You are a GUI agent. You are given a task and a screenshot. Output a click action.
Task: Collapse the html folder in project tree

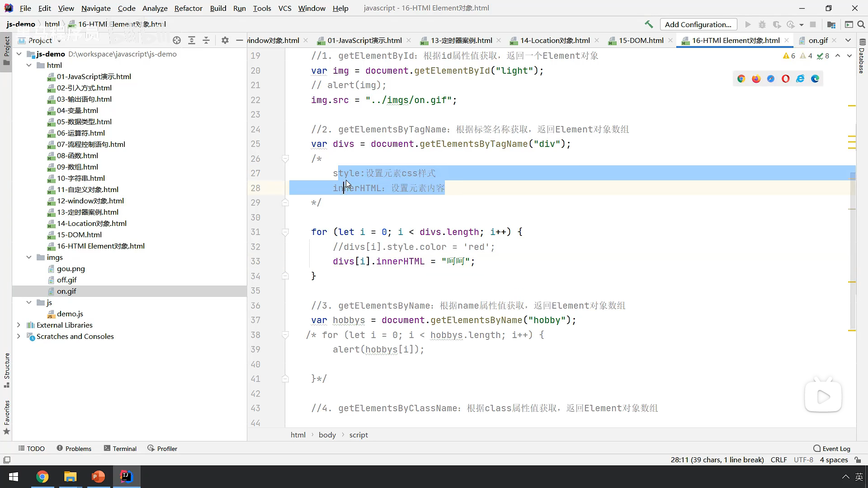point(29,65)
